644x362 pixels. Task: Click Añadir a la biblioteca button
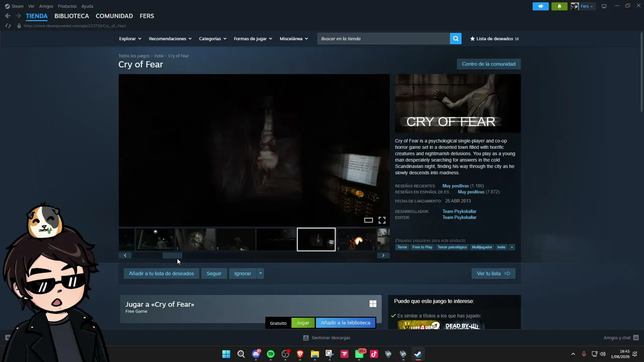(x=345, y=323)
